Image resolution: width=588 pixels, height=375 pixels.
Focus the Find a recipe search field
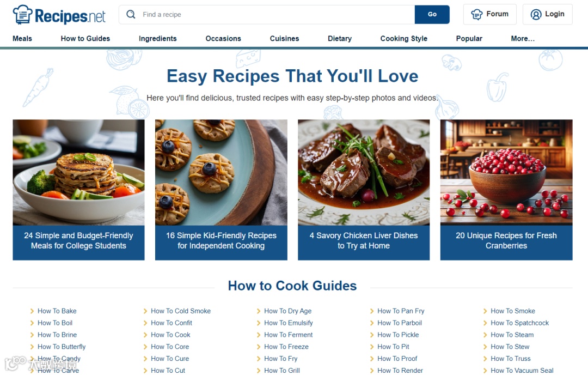pos(278,14)
